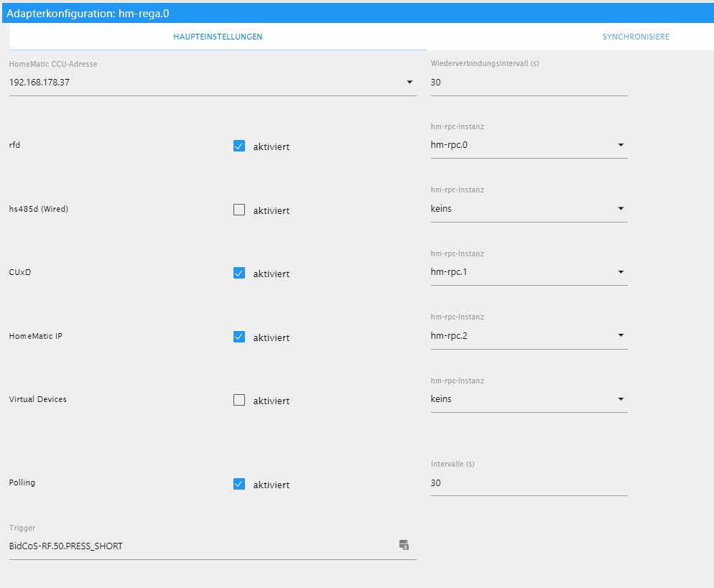Click the Adapterkonfiguration hm-rega.0 title bar

pos(357,13)
